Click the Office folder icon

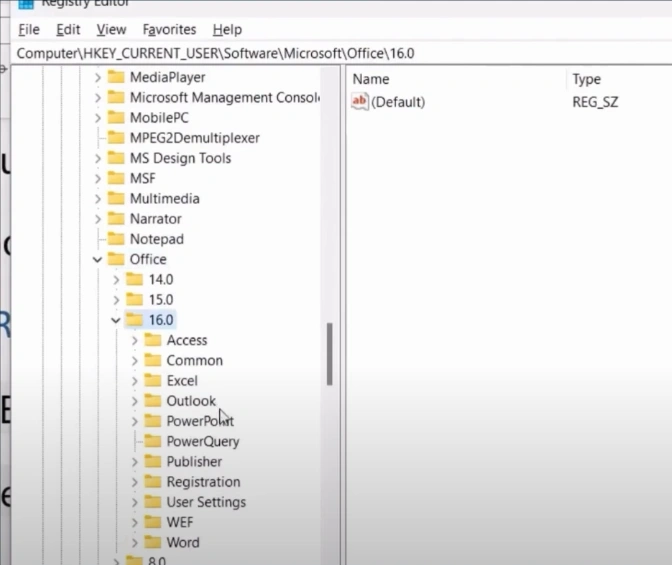pos(116,259)
